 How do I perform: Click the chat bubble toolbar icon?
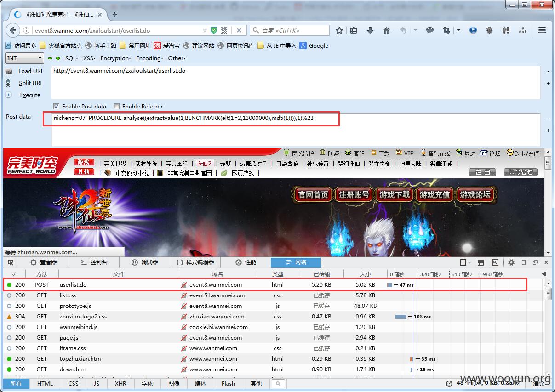430,30
